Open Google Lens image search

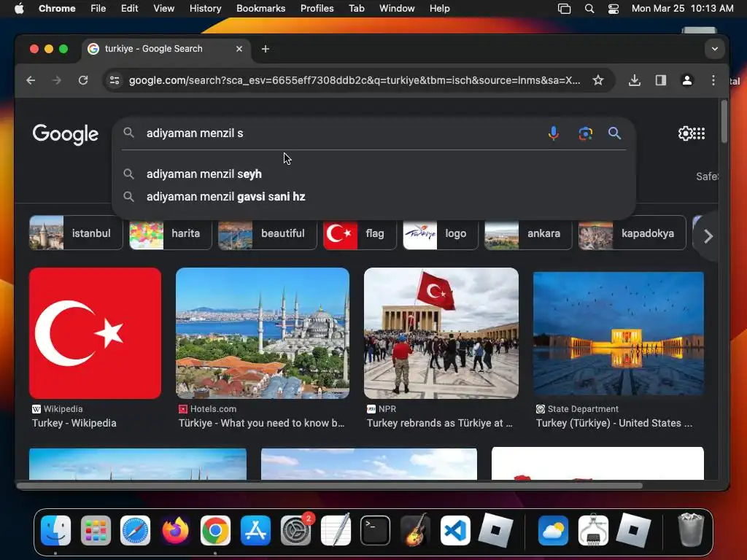pyautogui.click(x=585, y=133)
